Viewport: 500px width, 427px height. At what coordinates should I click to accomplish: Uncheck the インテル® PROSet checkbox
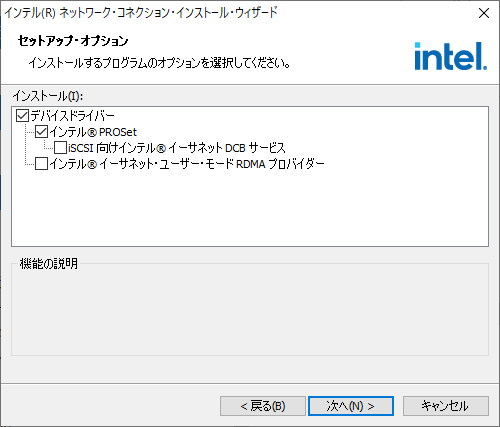tap(41, 132)
